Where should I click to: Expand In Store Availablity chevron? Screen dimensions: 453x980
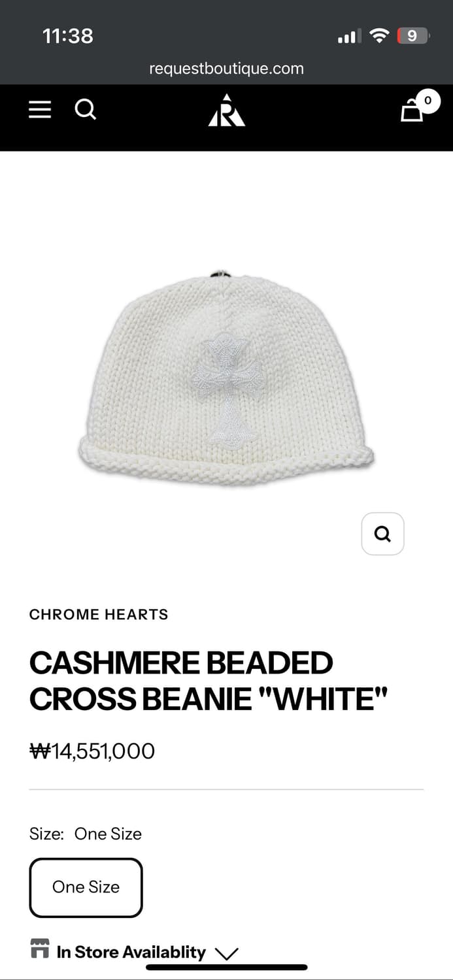coord(226,954)
